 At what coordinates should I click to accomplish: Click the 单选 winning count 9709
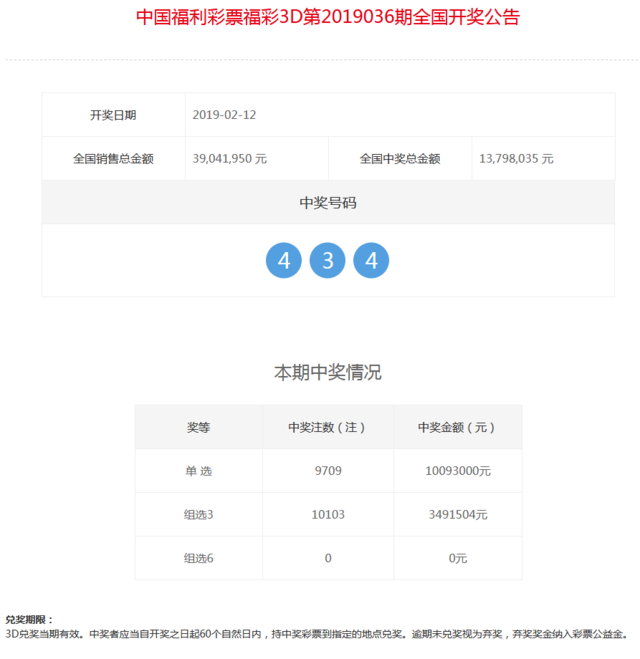point(328,471)
